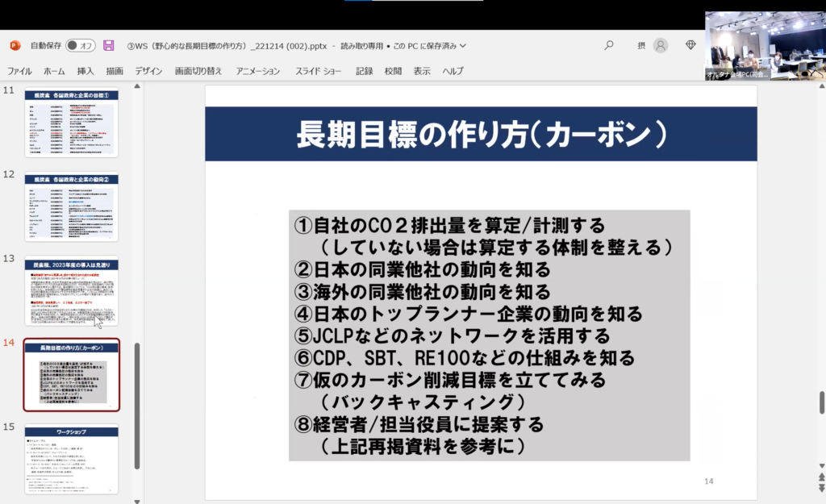The image size is (826, 504).
Task: Click the diamond premium icon
Action: click(x=690, y=45)
